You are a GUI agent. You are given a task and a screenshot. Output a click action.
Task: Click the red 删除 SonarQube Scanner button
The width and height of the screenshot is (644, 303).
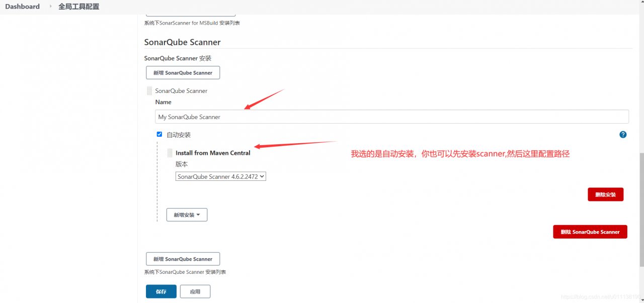(x=590, y=232)
